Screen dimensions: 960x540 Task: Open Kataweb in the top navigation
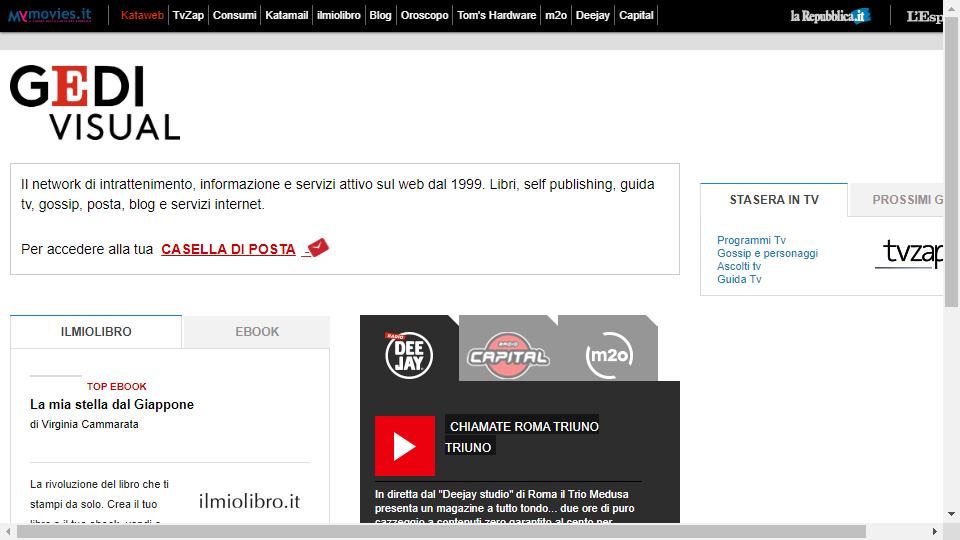(x=142, y=15)
